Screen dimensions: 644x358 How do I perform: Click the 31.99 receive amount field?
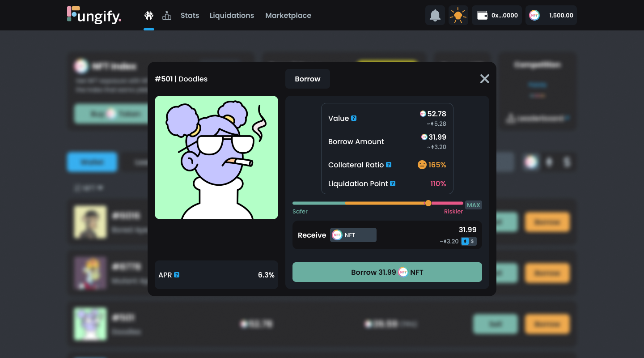(467, 230)
